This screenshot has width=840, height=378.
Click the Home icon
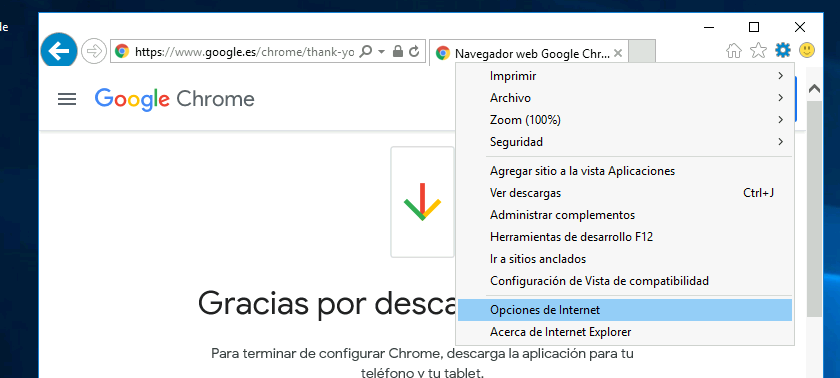(x=733, y=51)
